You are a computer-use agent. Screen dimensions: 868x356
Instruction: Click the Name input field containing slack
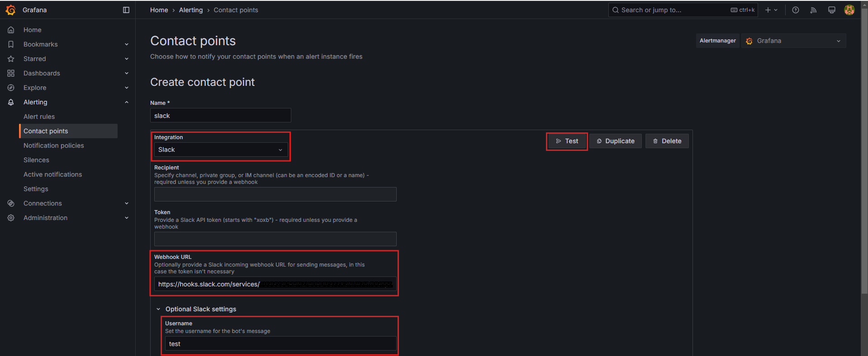pyautogui.click(x=221, y=115)
